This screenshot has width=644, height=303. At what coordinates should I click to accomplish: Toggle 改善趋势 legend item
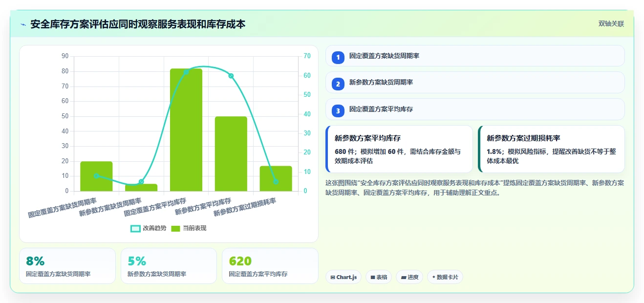(149, 228)
